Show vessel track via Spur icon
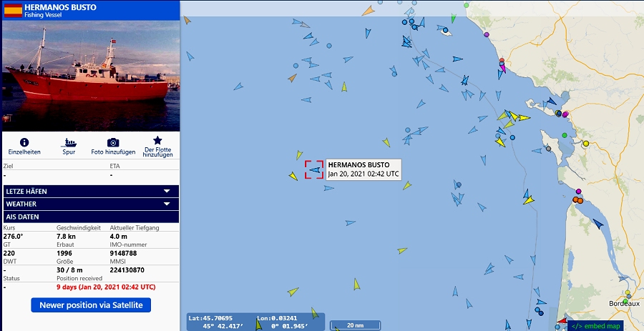644x331 pixels. click(x=69, y=142)
